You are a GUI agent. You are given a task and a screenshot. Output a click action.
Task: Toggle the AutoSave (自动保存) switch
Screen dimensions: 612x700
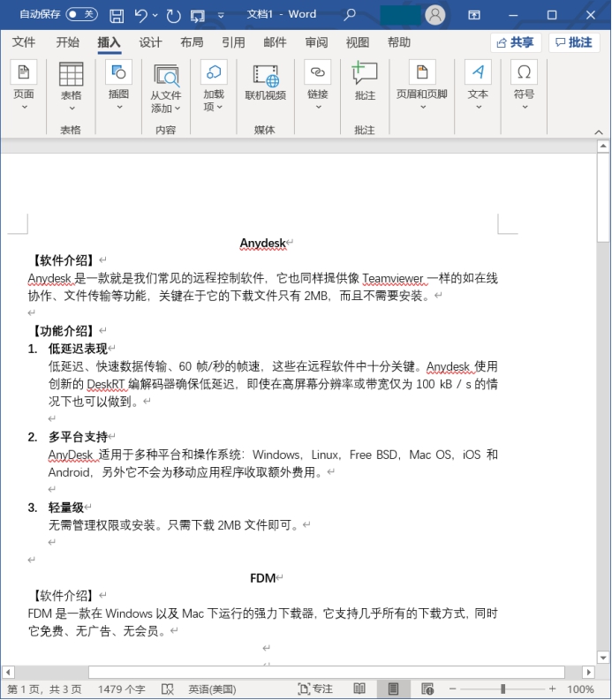coord(81,15)
